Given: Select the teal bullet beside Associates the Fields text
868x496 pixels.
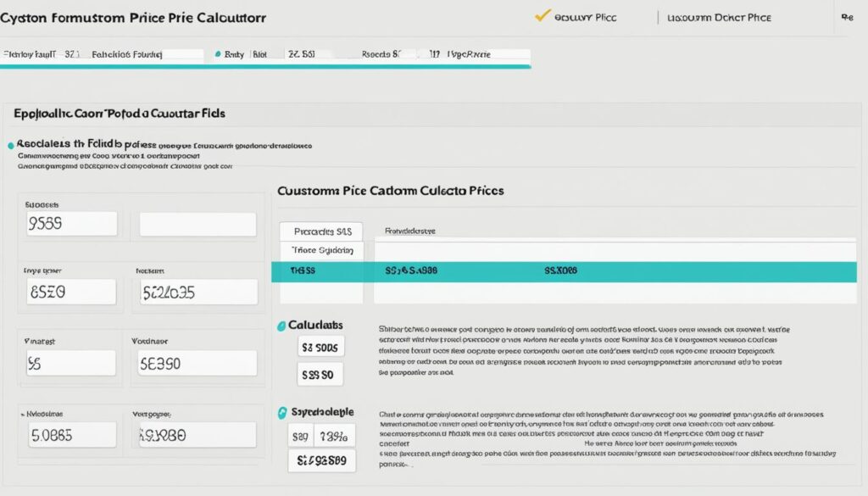Looking at the screenshot, I should click(x=9, y=144).
